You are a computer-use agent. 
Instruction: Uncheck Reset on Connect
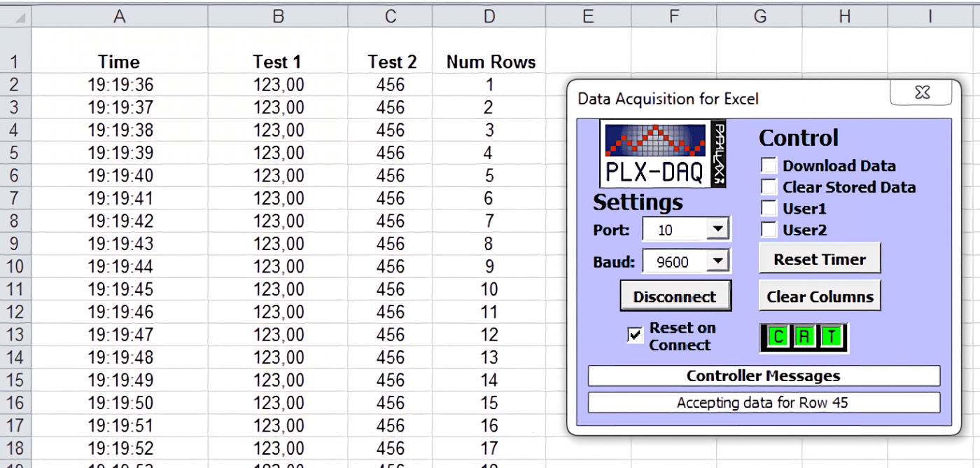[x=635, y=335]
